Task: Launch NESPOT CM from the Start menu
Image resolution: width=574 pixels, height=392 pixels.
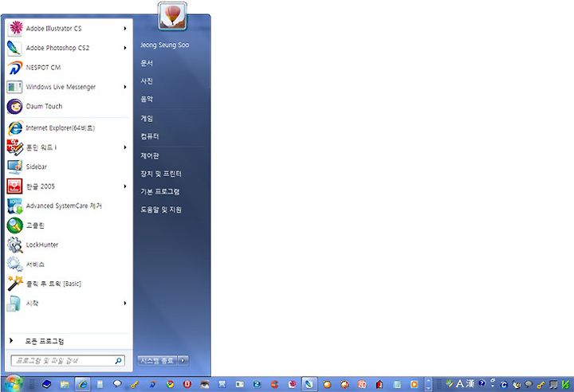Action: (68, 68)
